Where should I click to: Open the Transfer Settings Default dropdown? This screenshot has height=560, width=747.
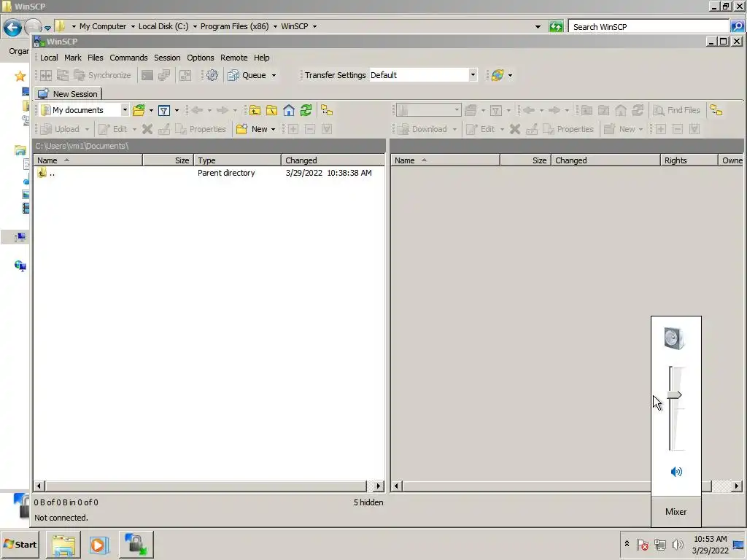tap(473, 75)
